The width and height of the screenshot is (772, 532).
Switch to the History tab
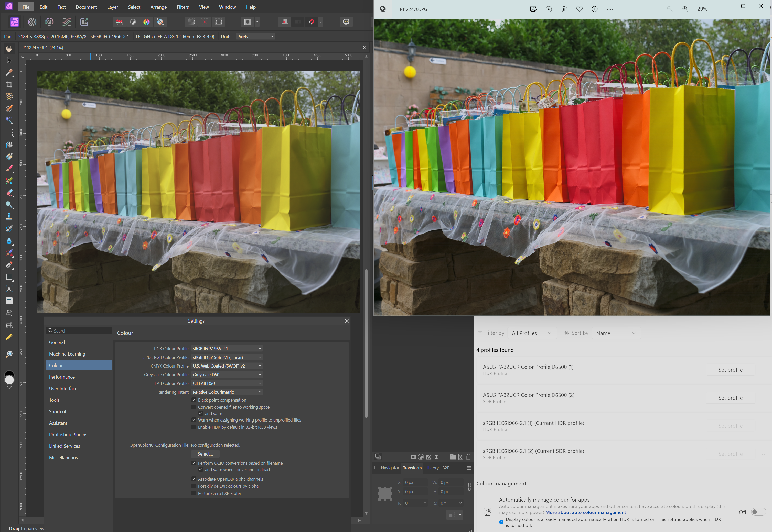[x=432, y=468]
